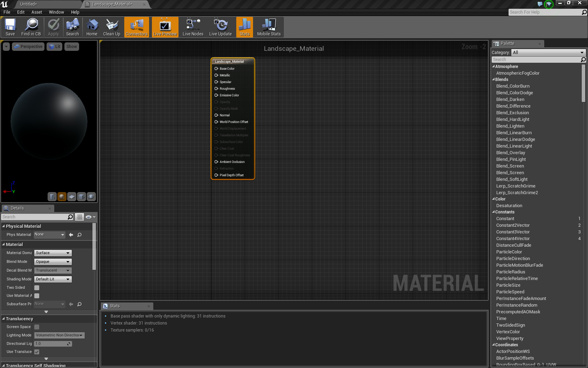Click the Show button in preview viewport

click(71, 46)
